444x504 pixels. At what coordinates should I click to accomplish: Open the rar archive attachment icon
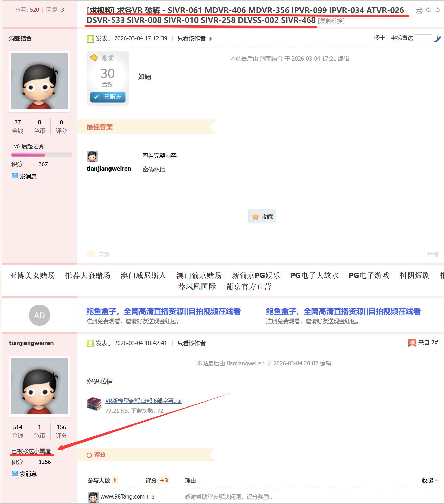(x=94, y=404)
